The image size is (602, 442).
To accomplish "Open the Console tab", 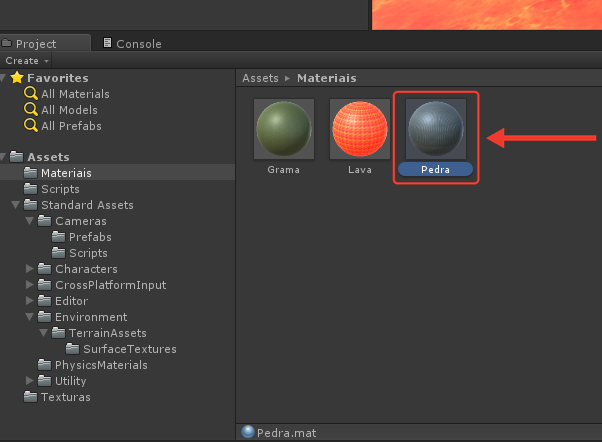I will (132, 43).
